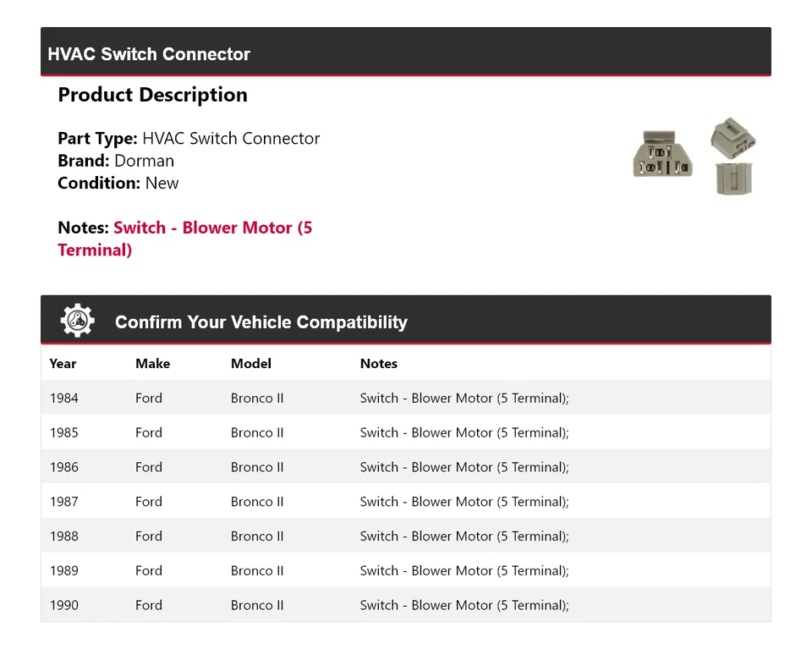Click the HVAC Switch Connector header title
This screenshot has height=649, width=812.
[x=149, y=54]
